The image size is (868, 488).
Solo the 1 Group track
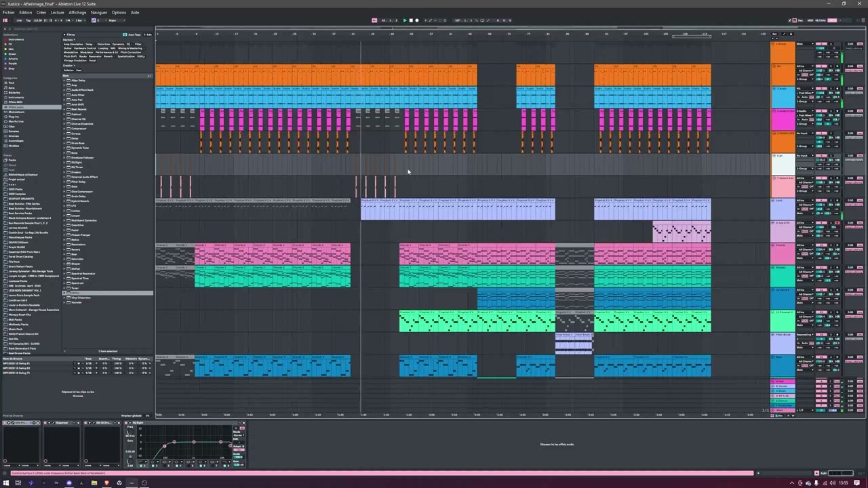tap(831, 44)
